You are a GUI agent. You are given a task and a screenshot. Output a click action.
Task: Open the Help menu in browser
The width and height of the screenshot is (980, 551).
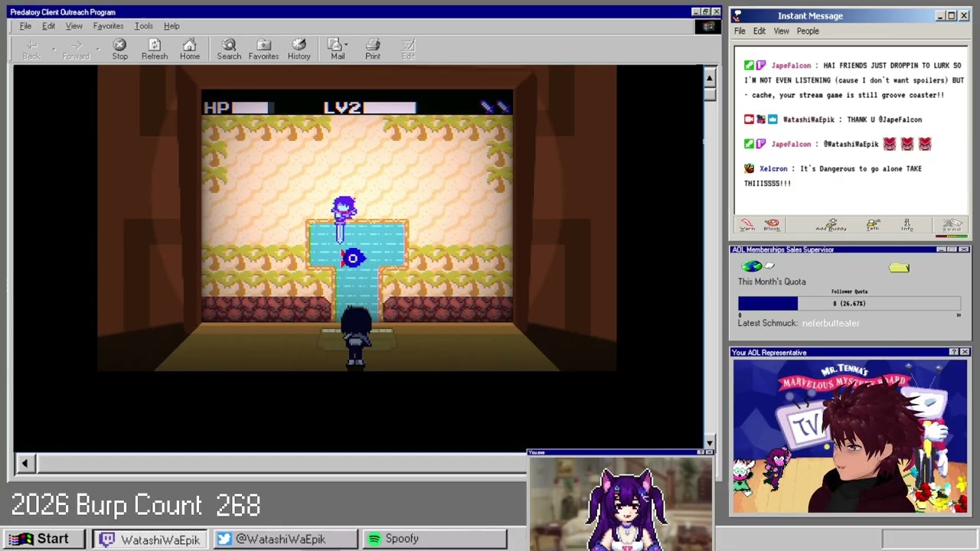click(171, 26)
